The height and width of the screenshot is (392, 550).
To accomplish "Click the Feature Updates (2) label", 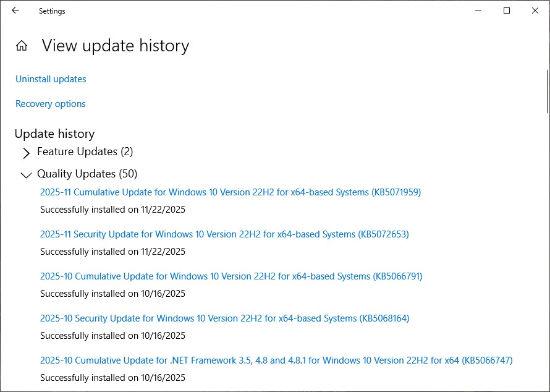I will [85, 151].
